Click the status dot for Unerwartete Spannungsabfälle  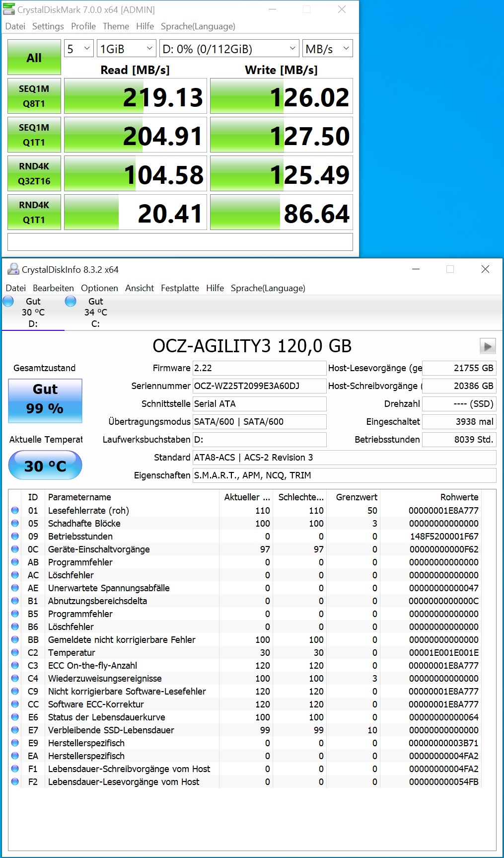coord(15,588)
